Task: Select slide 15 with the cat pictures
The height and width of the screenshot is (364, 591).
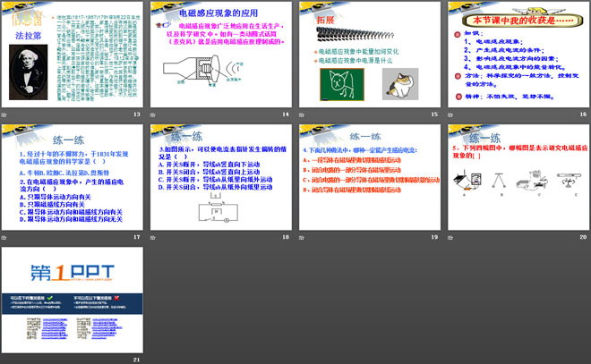Action: (x=370, y=55)
